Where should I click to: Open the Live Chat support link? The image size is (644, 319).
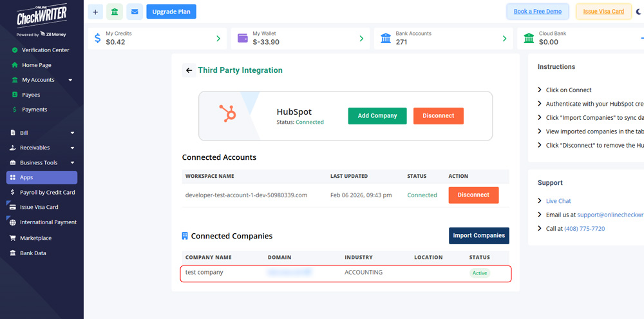(x=558, y=201)
